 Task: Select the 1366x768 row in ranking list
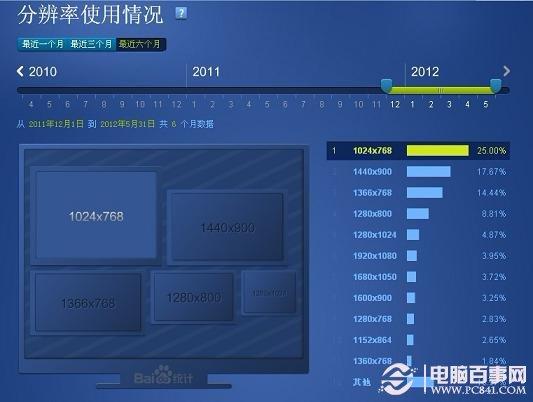[x=418, y=193]
